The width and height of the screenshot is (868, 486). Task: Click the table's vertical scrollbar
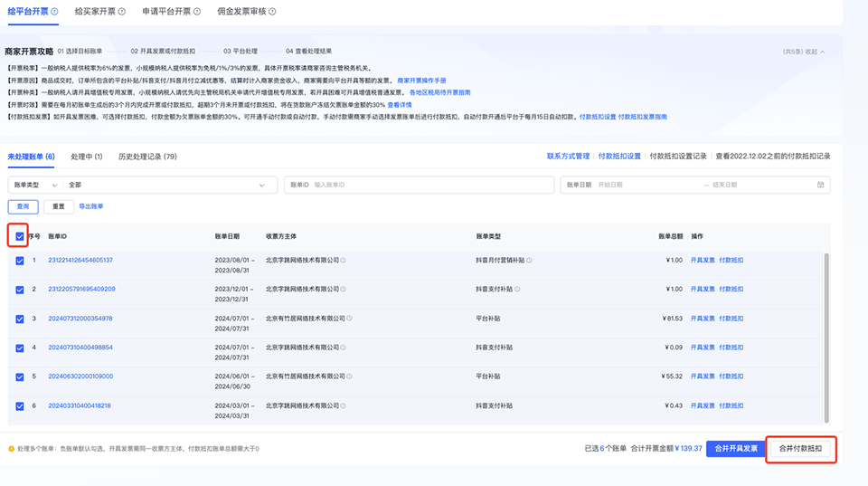[x=826, y=335]
